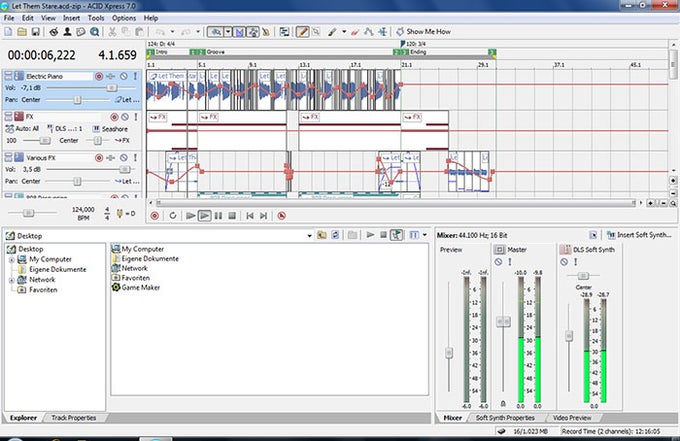Mute the Electric Piano track

122,76
